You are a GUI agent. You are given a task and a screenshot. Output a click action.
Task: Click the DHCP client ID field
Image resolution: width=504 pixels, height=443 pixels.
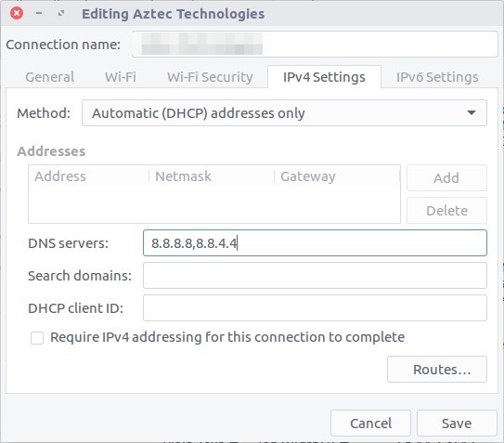coord(315,308)
